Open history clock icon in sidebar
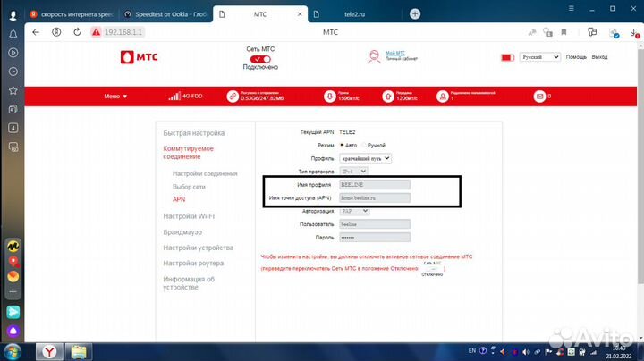Screen dimensions: 644x361 click(x=13, y=71)
